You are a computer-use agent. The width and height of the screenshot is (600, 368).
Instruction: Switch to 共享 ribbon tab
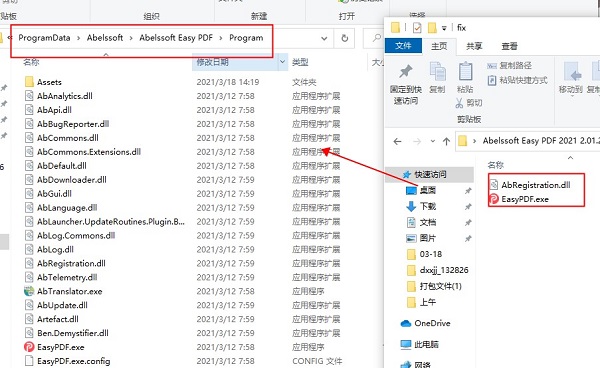pos(474,46)
